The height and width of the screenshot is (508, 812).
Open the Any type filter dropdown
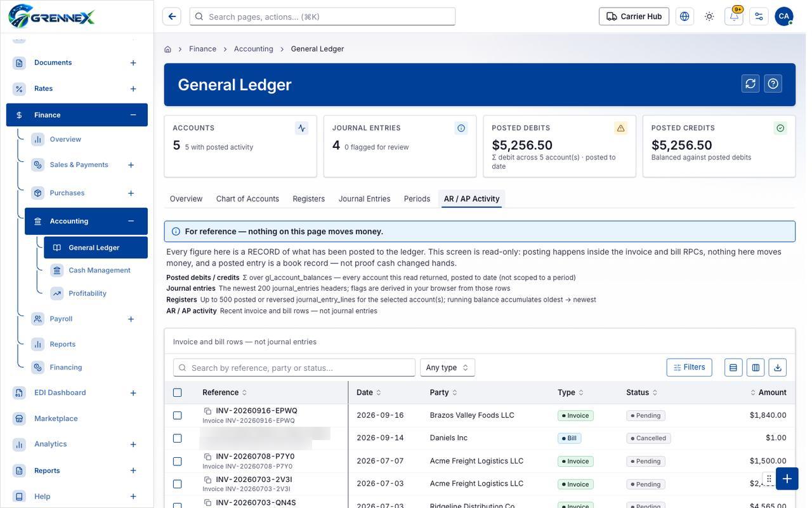447,368
